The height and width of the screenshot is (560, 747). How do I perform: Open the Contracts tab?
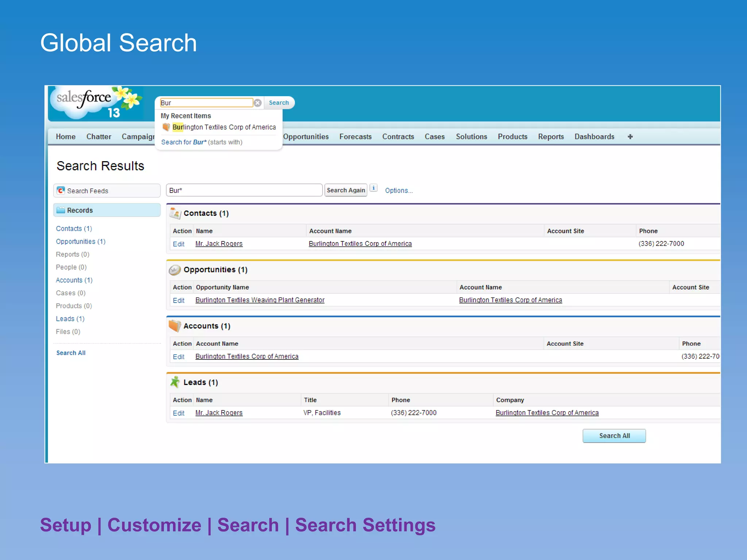398,137
